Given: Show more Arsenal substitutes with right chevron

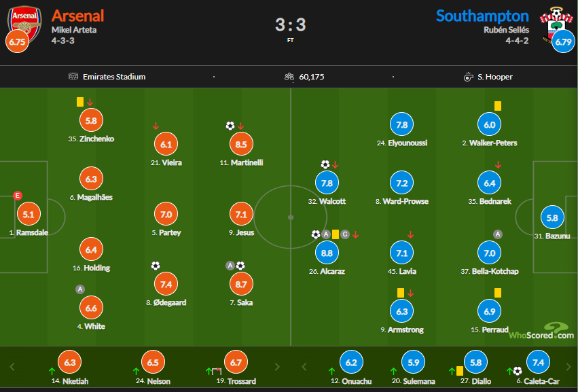Looking at the screenshot, I should click(x=276, y=367).
